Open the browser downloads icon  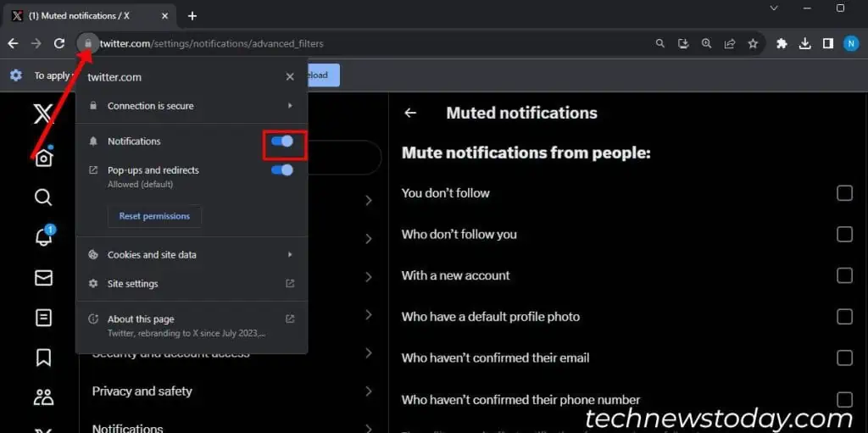805,44
